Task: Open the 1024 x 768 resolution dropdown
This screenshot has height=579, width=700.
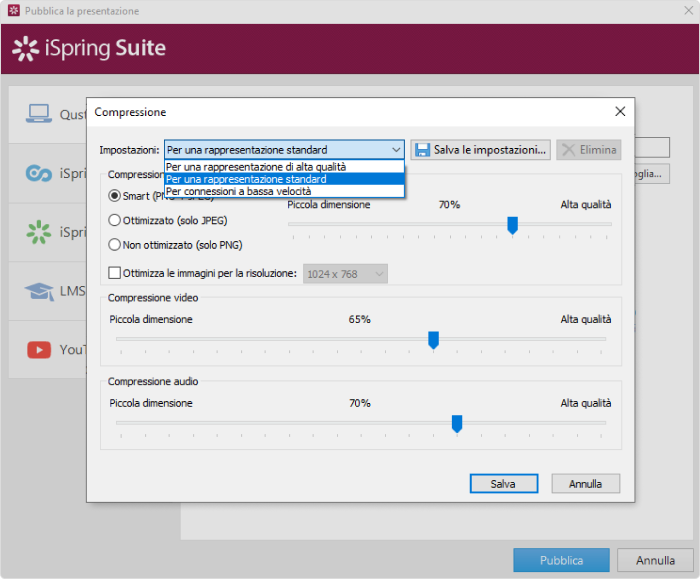Action: [x=345, y=274]
